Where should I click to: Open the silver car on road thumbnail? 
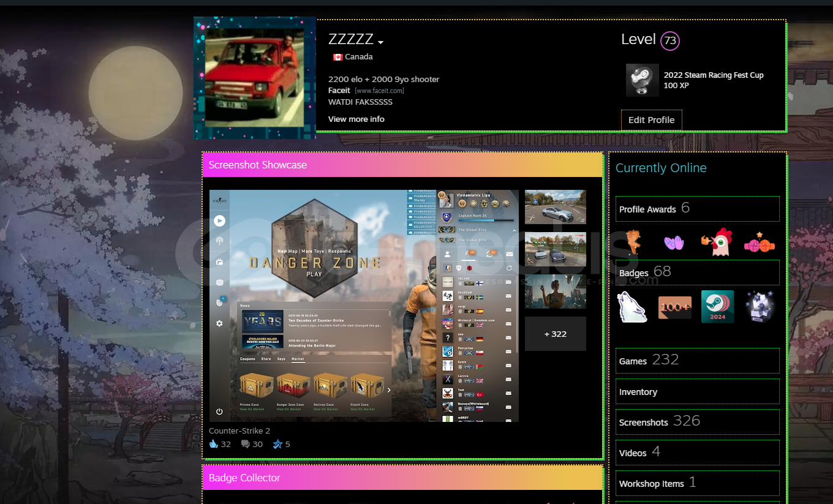pyautogui.click(x=556, y=207)
